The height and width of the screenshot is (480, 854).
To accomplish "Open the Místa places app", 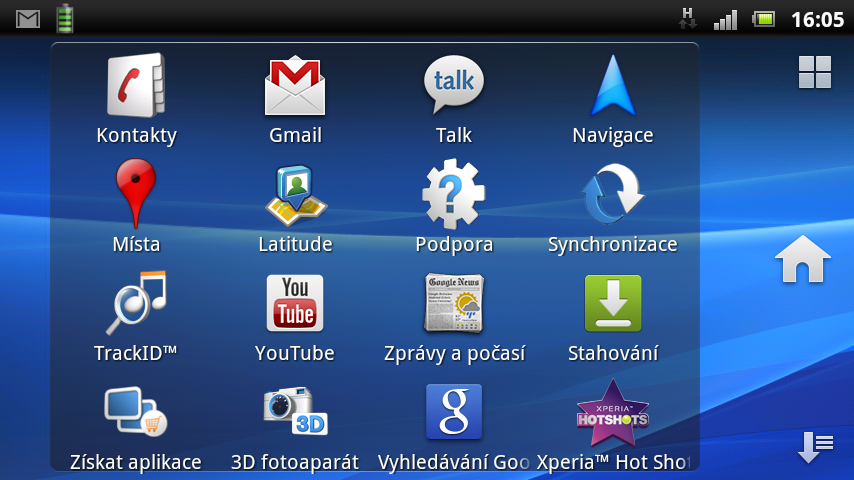I will pyautogui.click(x=136, y=207).
